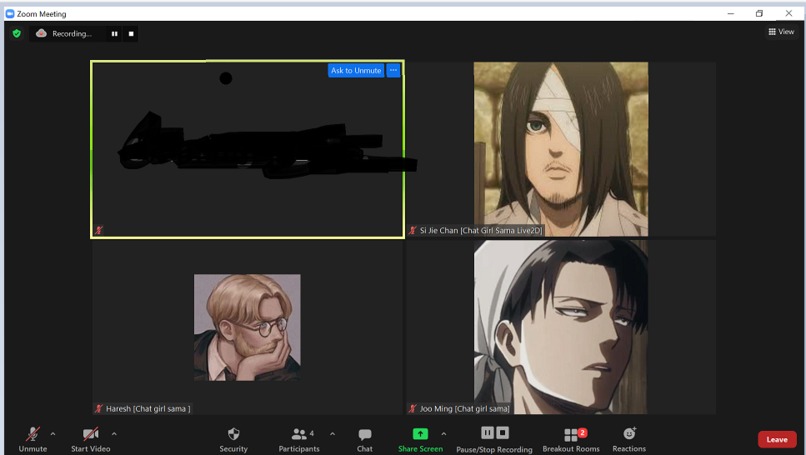This screenshot has height=455, width=806.
Task: Expand arrow next to Participants
Action: pos(333,434)
